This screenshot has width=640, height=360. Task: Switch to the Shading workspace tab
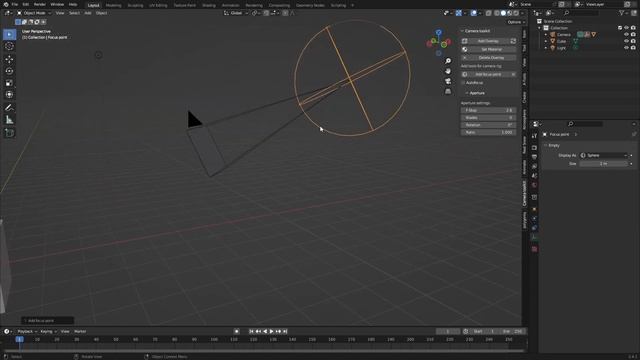209,5
